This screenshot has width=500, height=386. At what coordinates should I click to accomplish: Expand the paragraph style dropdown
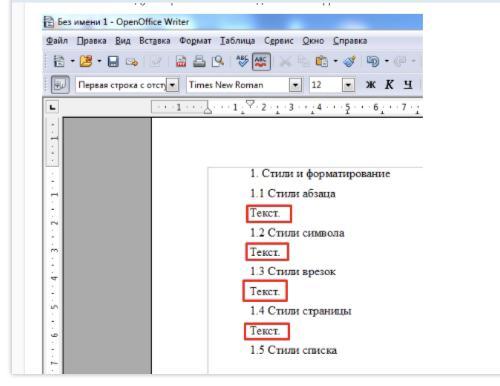pos(172,85)
